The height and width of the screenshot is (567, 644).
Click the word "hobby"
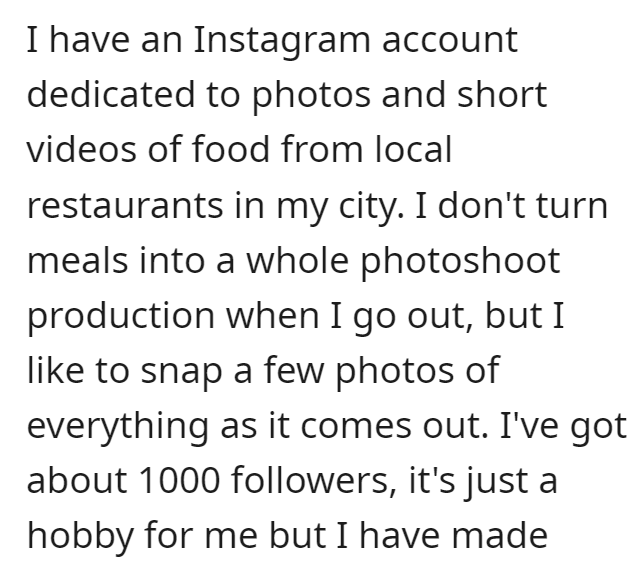(80, 537)
